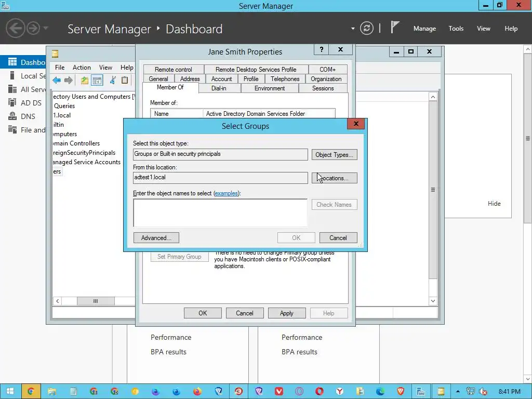Open the Server Manager Tools menu
Screen dimensions: 532x399
(x=456, y=29)
